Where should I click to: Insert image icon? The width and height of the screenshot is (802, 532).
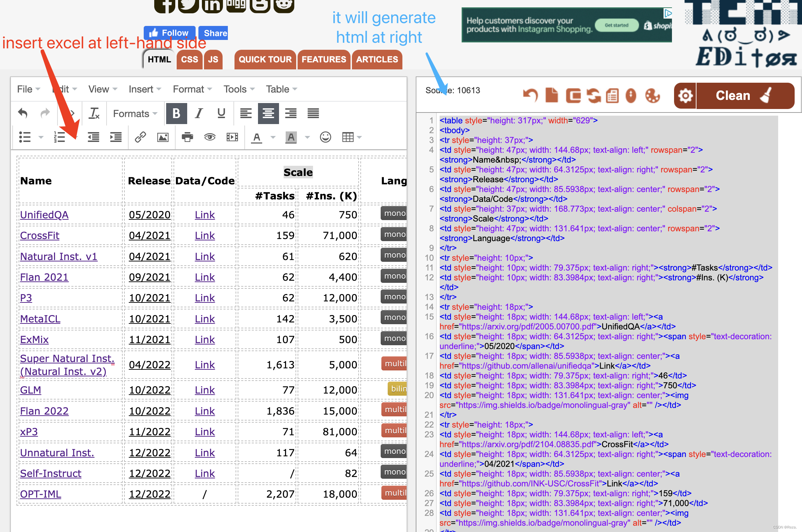163,137
